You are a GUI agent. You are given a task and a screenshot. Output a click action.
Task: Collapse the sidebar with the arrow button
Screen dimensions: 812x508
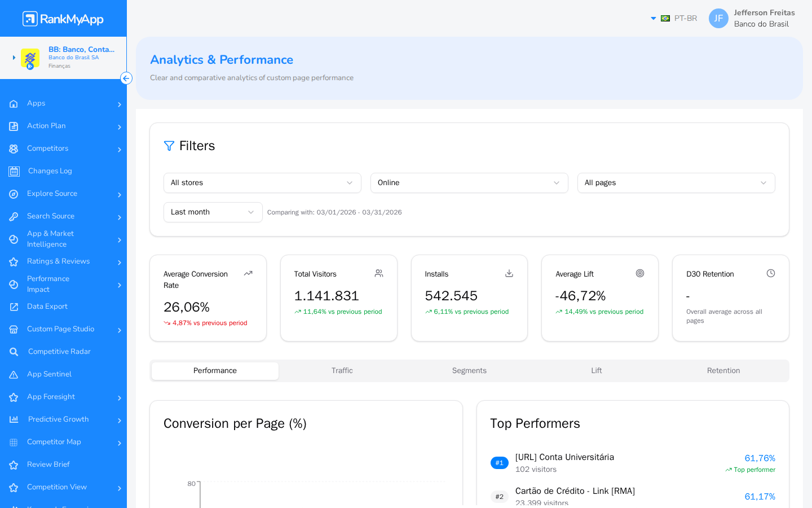click(126, 78)
